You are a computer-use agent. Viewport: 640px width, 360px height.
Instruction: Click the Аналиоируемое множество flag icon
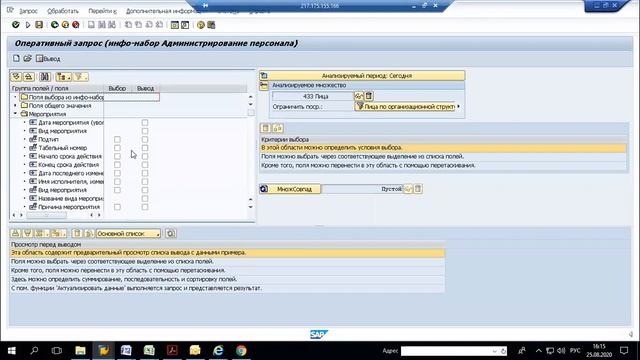coord(264,85)
